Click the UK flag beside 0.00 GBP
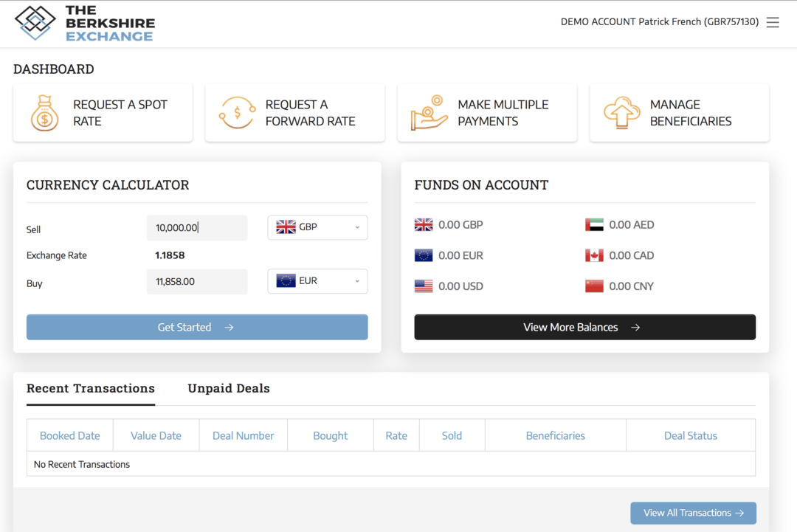The image size is (797, 532). coord(424,224)
